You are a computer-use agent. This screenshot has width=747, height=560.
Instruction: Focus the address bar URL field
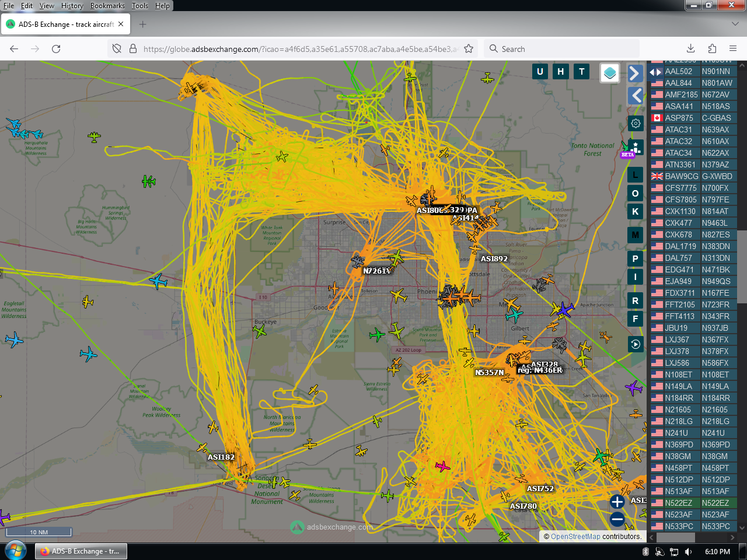pos(301,49)
